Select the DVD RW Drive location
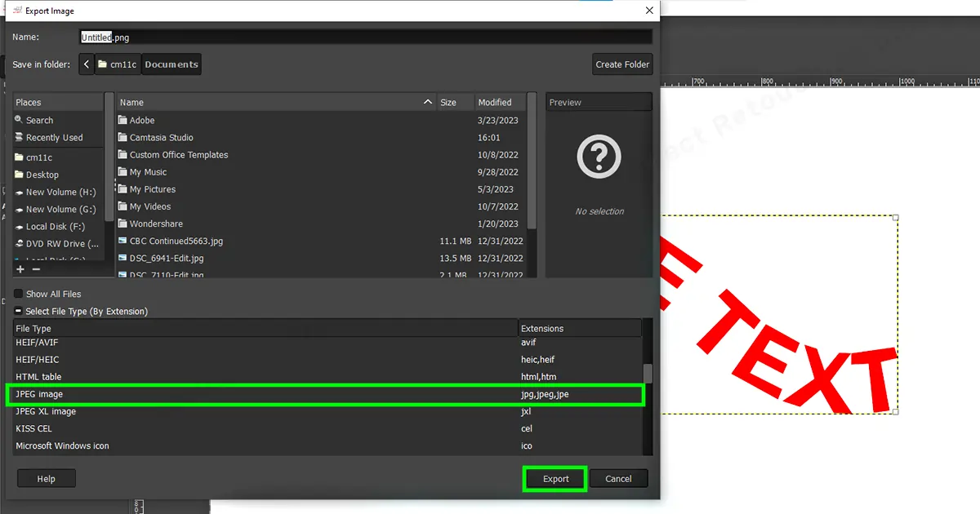980x514 pixels. 56,244
